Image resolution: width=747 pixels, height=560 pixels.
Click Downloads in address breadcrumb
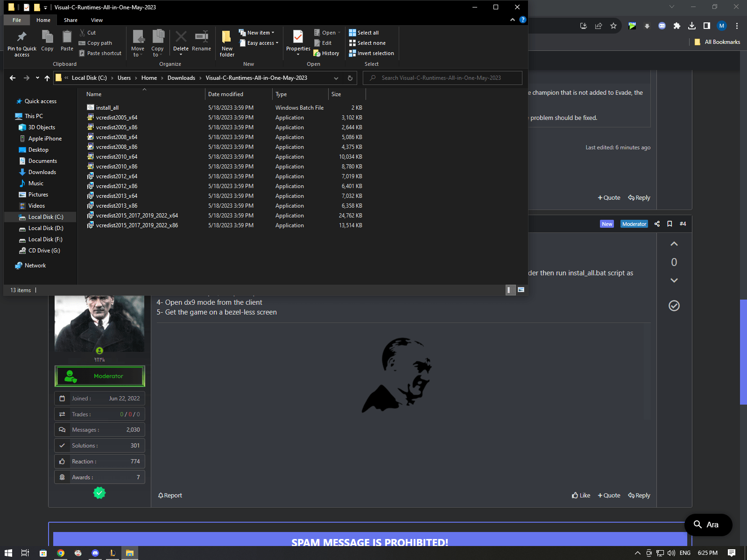tap(181, 78)
